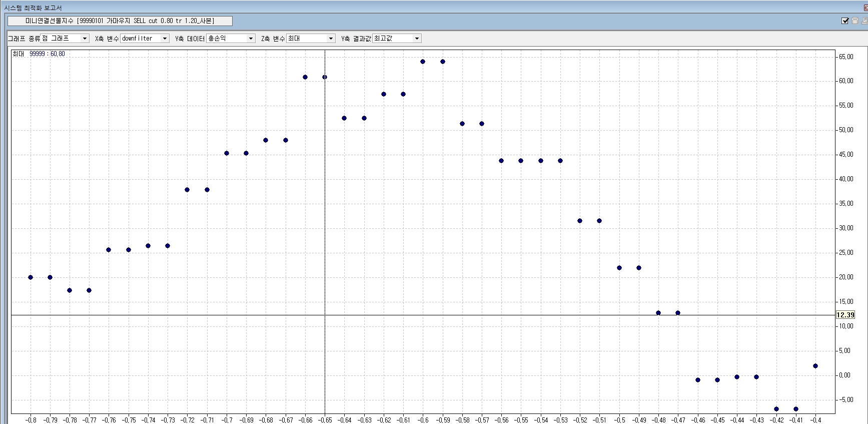The width and height of the screenshot is (868, 424).
Task: Select the leftmost data point at x = -0.8
Action: (31, 277)
